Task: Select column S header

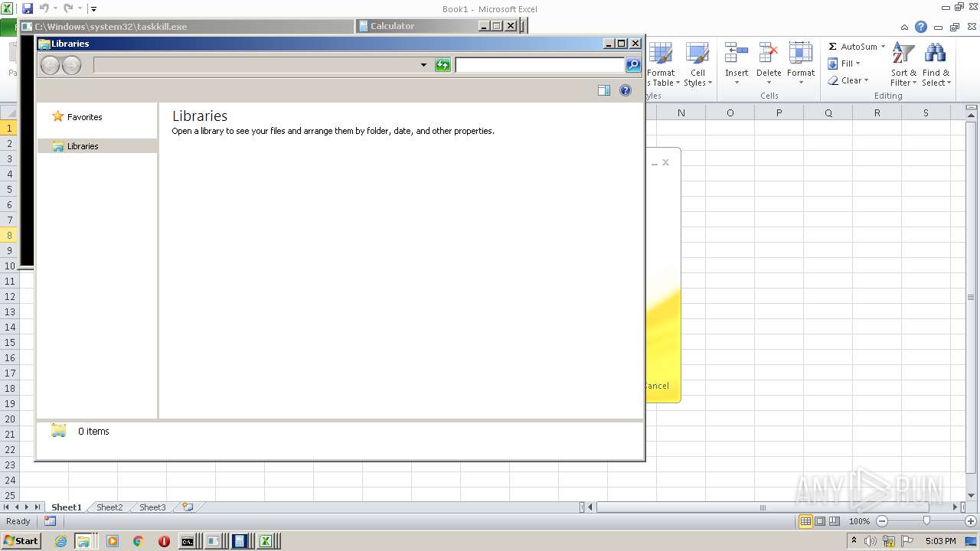Action: tap(926, 112)
